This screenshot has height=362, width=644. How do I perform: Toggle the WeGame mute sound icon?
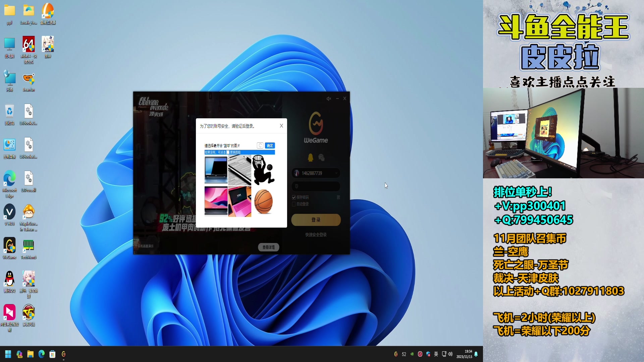coord(329,99)
